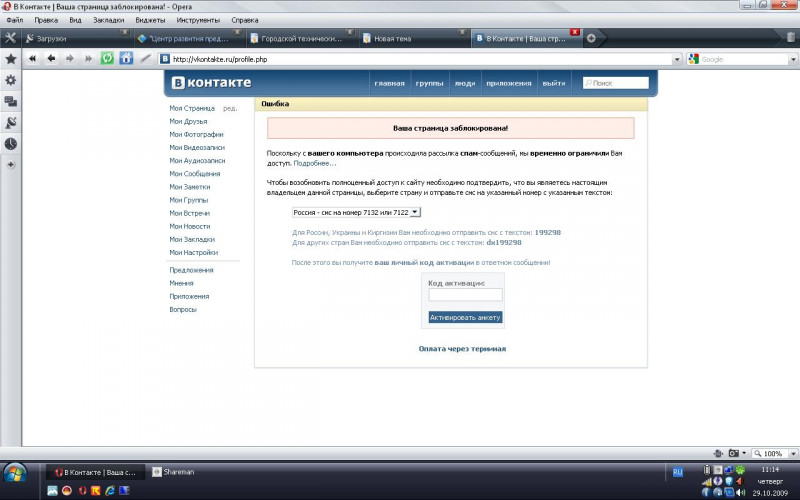Open a new tab with plus button
800x500 pixels.
point(591,38)
